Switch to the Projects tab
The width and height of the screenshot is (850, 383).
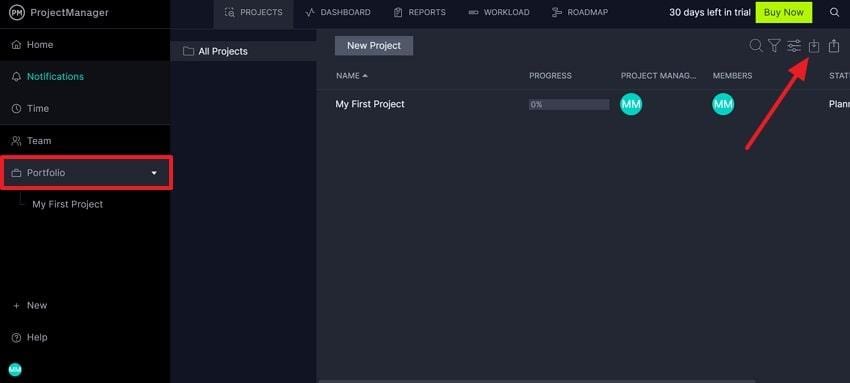[253, 12]
